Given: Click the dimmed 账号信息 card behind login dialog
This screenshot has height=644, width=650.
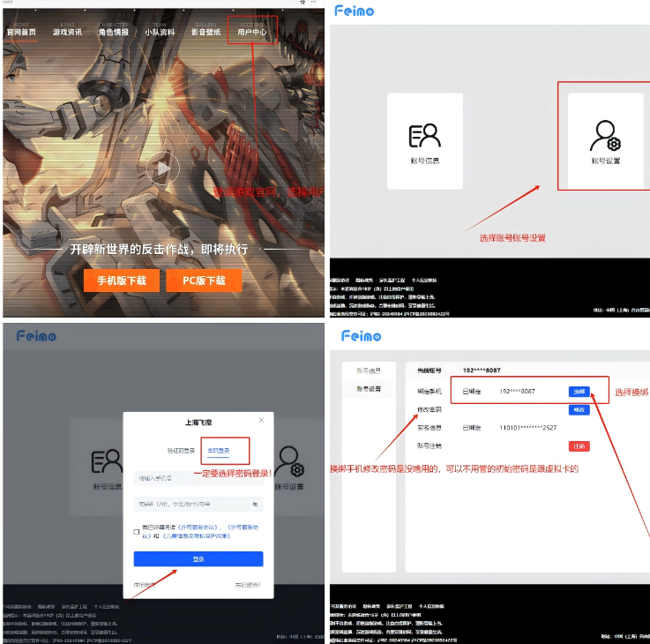Looking at the screenshot, I should tap(98, 468).
